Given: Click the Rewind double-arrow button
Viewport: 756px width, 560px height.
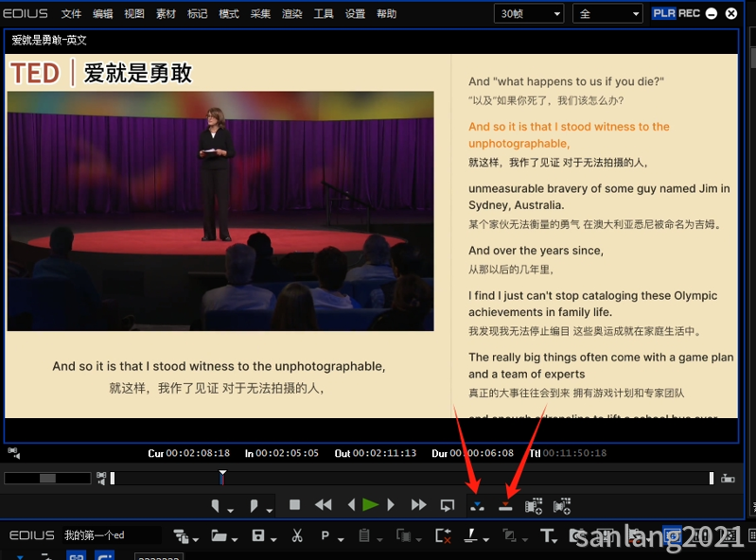Looking at the screenshot, I should [323, 505].
